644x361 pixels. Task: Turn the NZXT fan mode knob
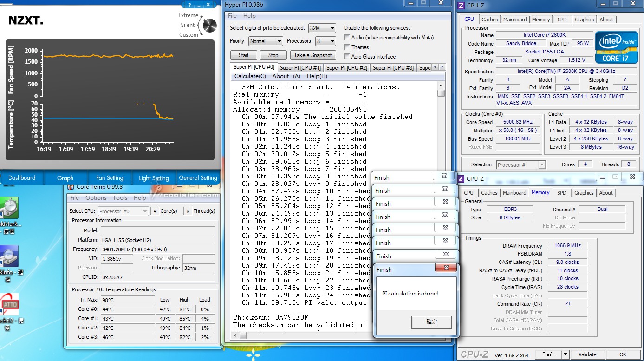[x=210, y=25]
